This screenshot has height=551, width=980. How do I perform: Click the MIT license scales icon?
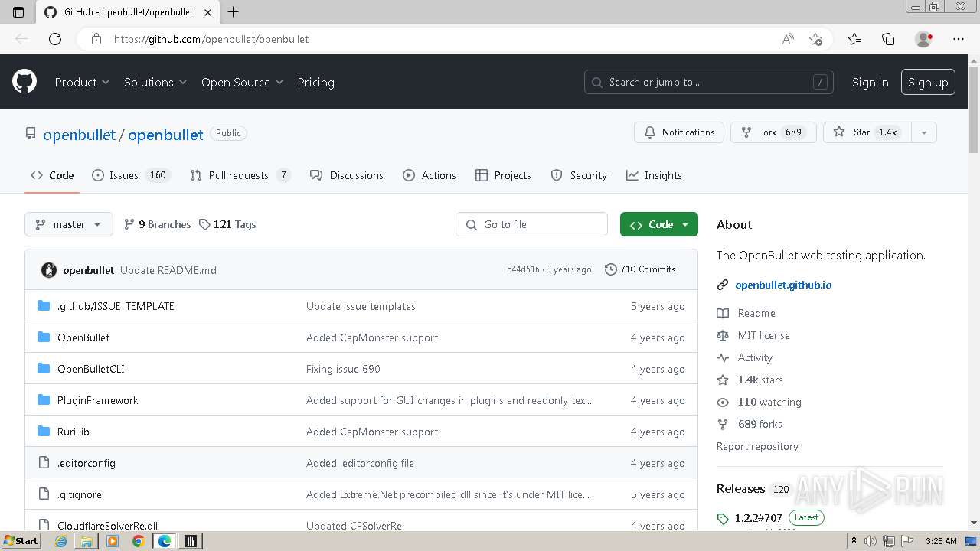point(723,335)
